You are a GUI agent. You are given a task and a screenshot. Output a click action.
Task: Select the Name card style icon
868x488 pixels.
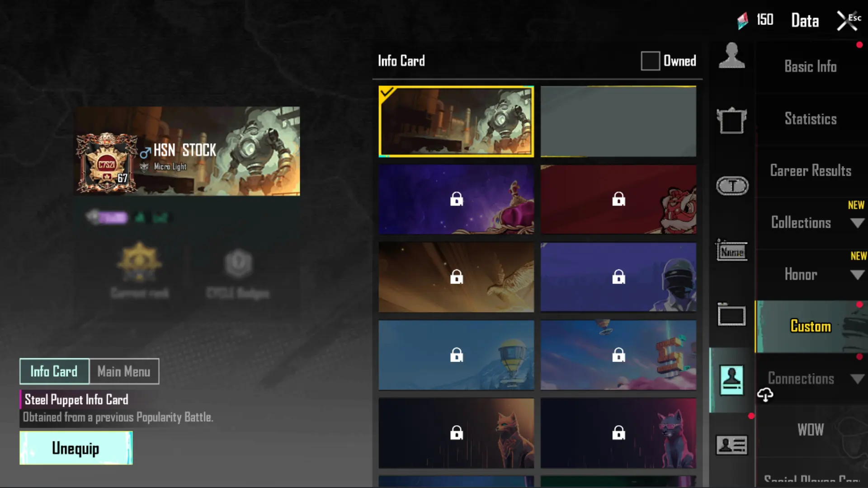(x=732, y=251)
